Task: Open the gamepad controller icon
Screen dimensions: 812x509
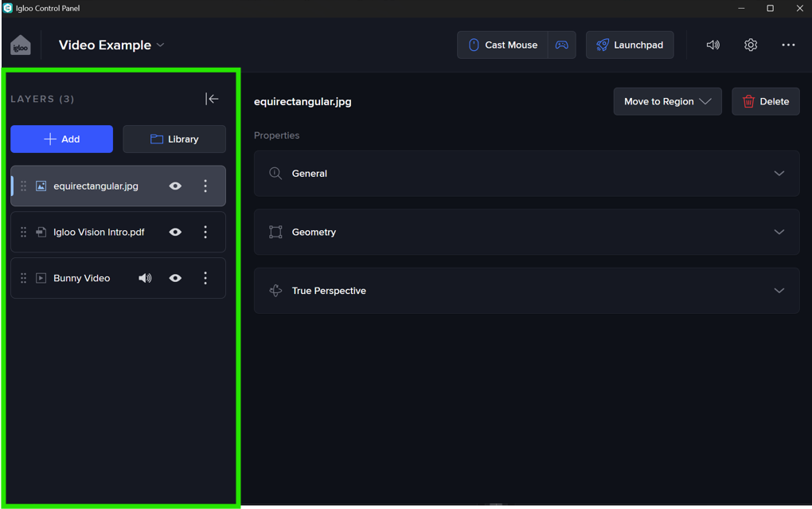Action: click(x=562, y=45)
